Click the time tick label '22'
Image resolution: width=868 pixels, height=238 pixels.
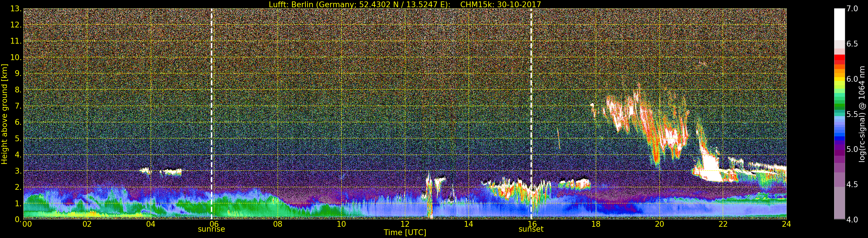723,224
